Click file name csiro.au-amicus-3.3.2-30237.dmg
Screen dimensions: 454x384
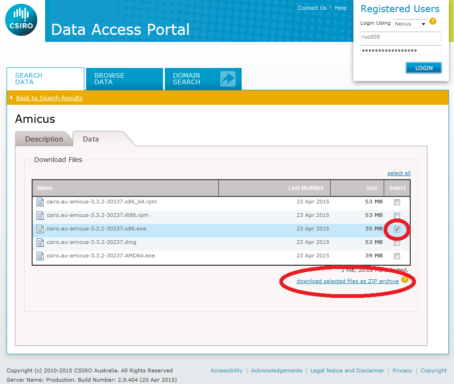click(x=91, y=242)
